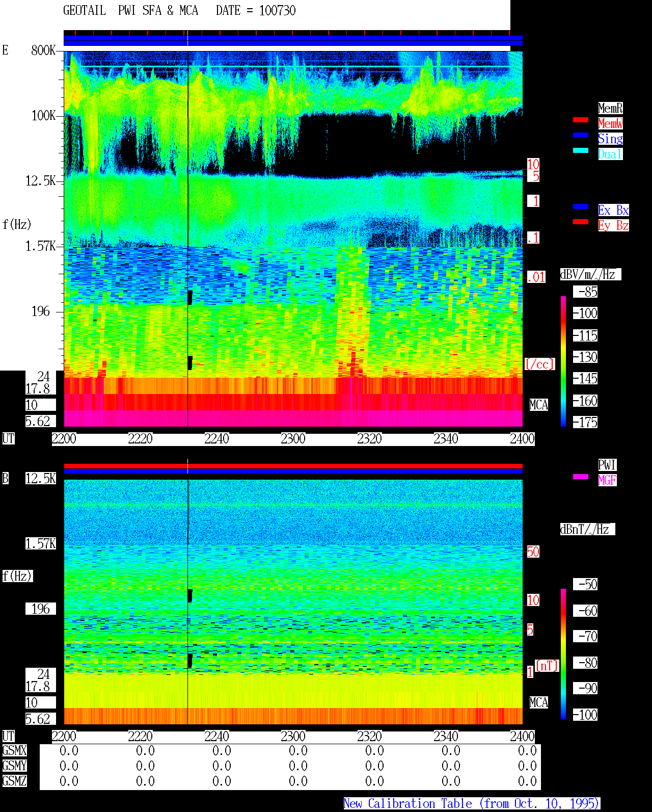Viewport: 652px width, 812px height.
Task: Click the Ey Bz label
Action: (613, 225)
